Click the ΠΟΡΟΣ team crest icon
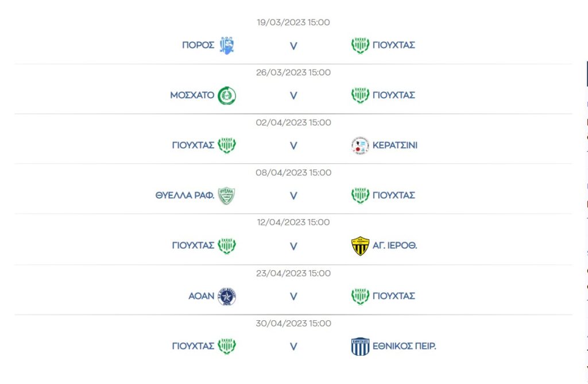588x384 pixels. point(227,45)
